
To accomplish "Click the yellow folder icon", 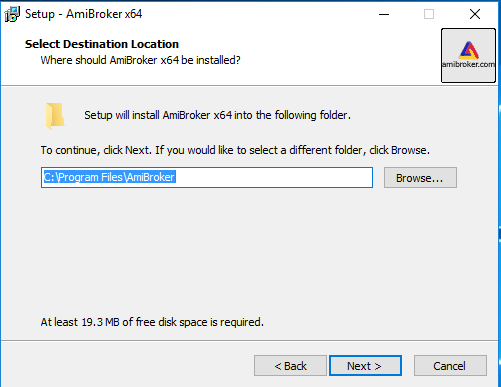I will pyautogui.click(x=55, y=116).
